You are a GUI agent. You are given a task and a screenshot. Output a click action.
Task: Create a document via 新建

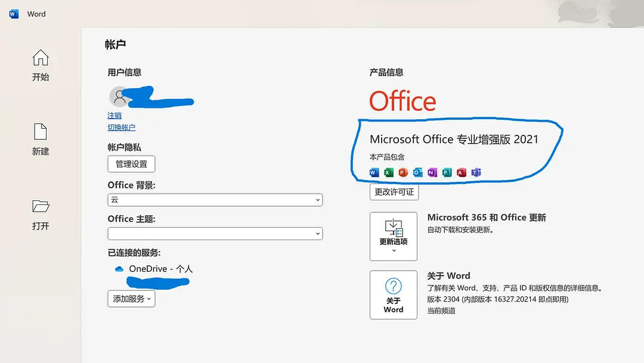(41, 139)
